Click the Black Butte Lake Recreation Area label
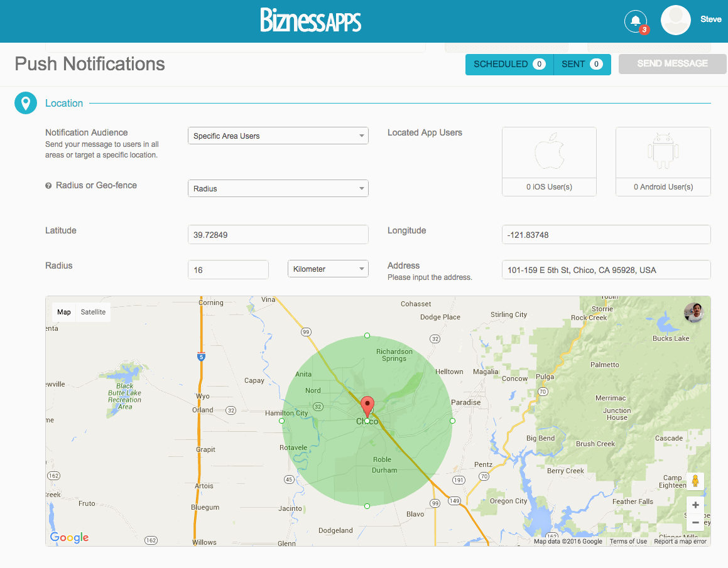This screenshot has width=728, height=568. click(x=124, y=396)
